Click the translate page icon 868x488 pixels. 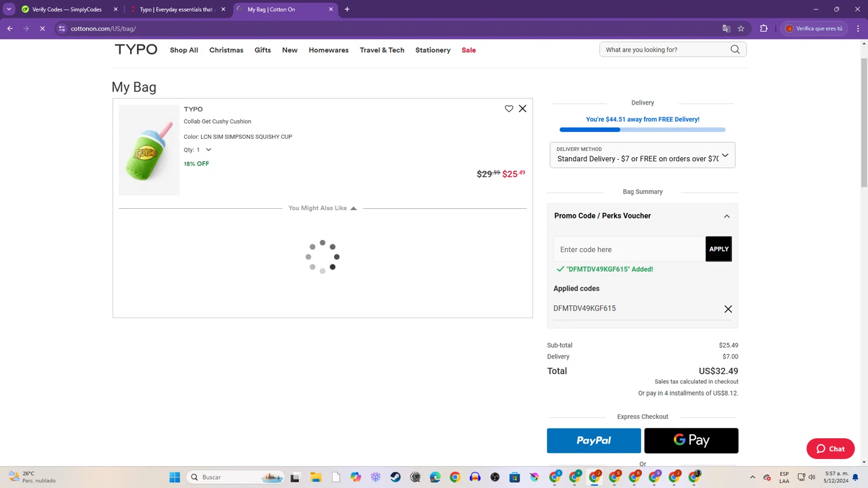pyautogui.click(x=726, y=28)
